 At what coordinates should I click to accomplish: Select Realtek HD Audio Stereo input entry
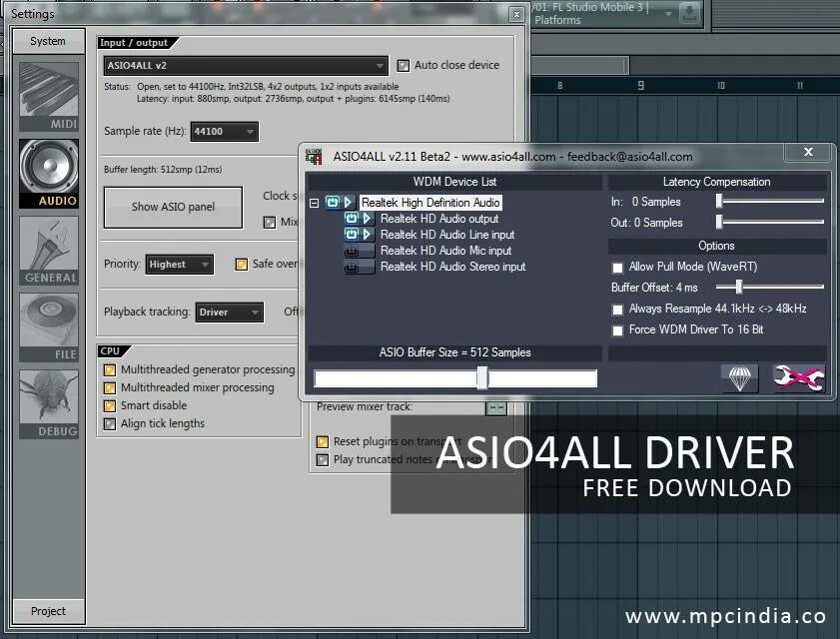tap(452, 267)
